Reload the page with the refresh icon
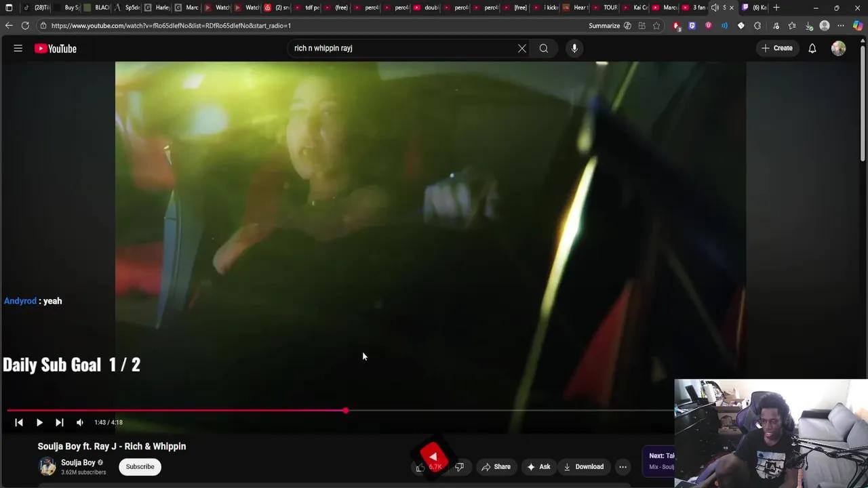Viewport: 868px width, 488px height. tap(25, 26)
